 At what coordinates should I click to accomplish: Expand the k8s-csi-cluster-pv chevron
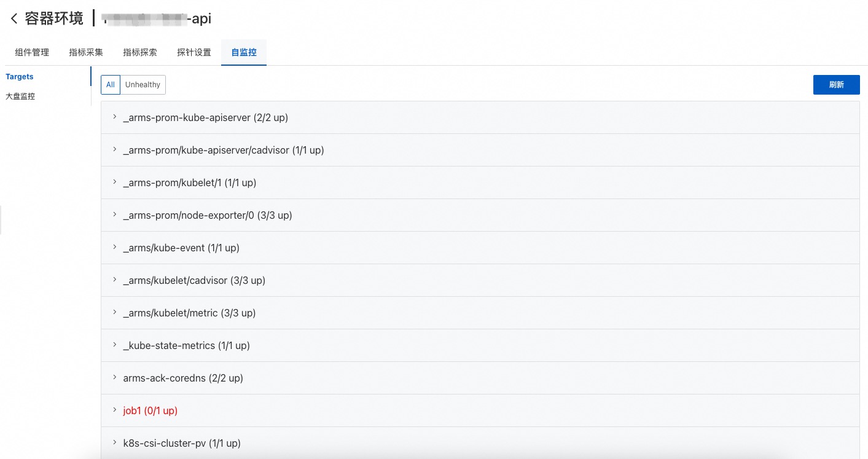click(x=115, y=442)
